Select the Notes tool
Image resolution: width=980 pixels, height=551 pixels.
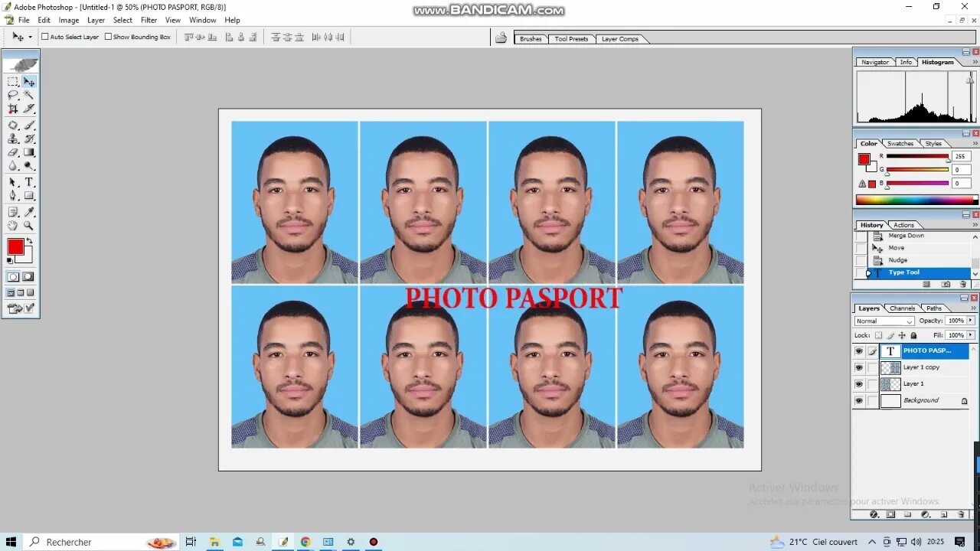[x=13, y=212]
